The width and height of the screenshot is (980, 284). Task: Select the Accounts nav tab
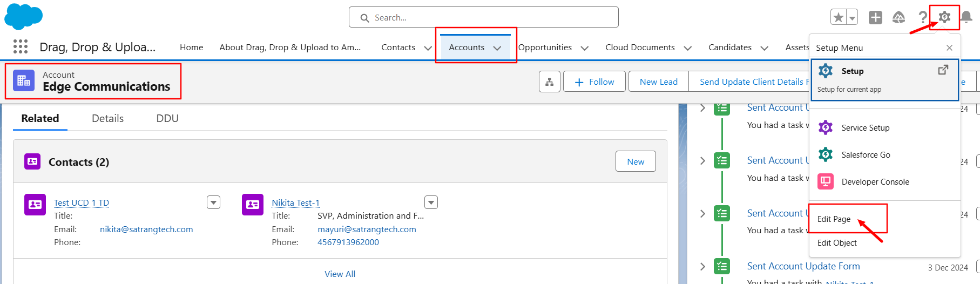click(467, 48)
